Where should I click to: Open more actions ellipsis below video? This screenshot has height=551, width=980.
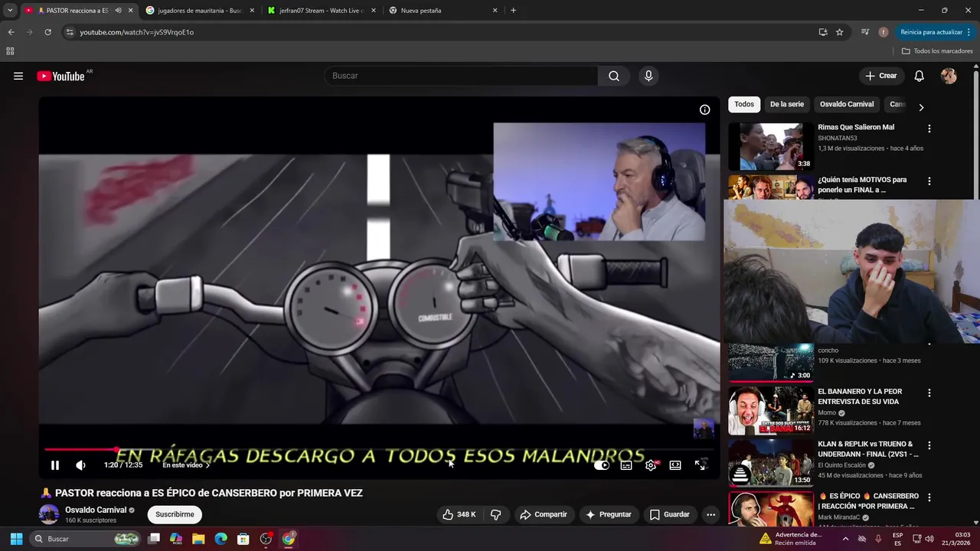pyautogui.click(x=710, y=514)
